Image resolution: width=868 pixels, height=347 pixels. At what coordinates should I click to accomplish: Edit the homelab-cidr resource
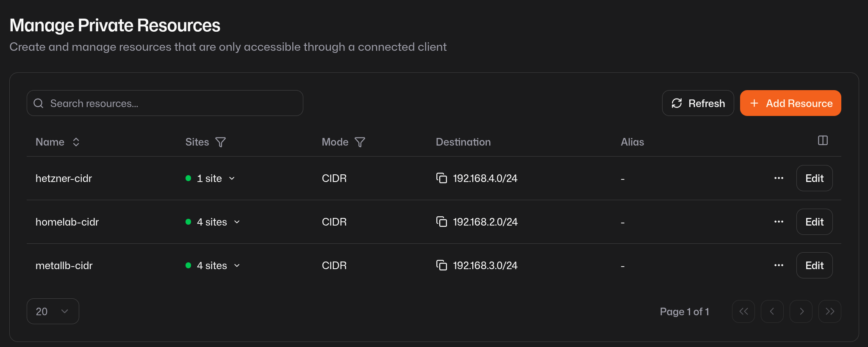click(x=815, y=222)
